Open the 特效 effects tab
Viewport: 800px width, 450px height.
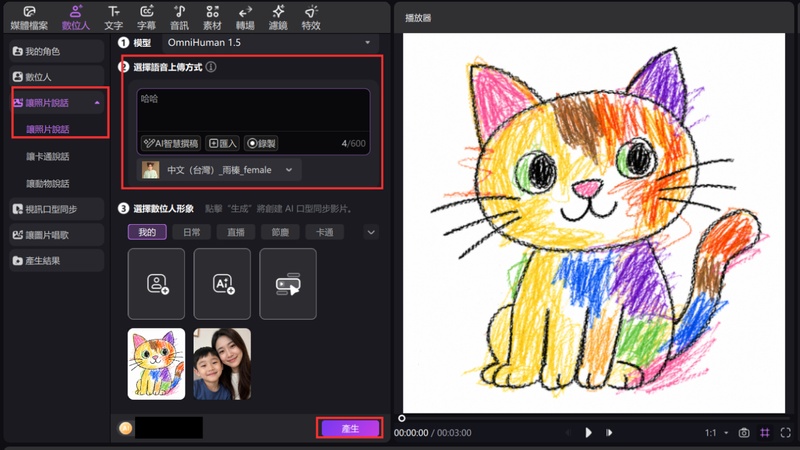(x=311, y=18)
